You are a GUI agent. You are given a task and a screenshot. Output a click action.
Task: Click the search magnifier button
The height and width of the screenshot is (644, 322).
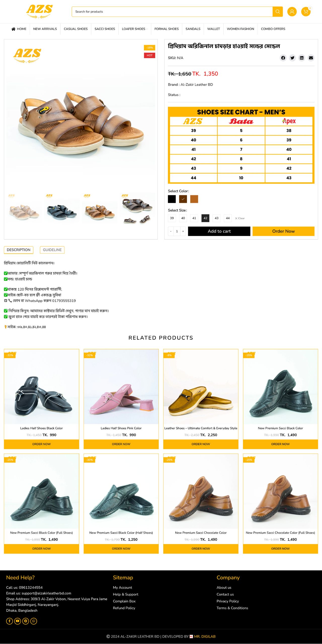point(277,12)
